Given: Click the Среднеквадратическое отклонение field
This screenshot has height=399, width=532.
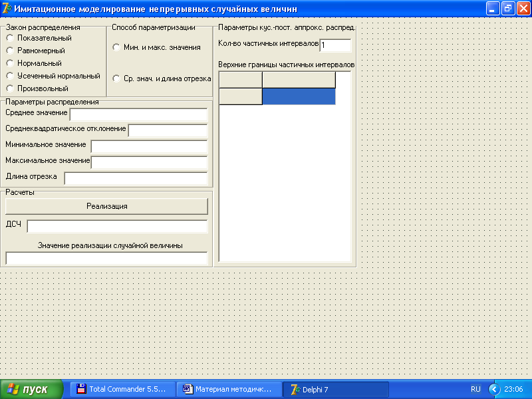Looking at the screenshot, I should click(168, 130).
